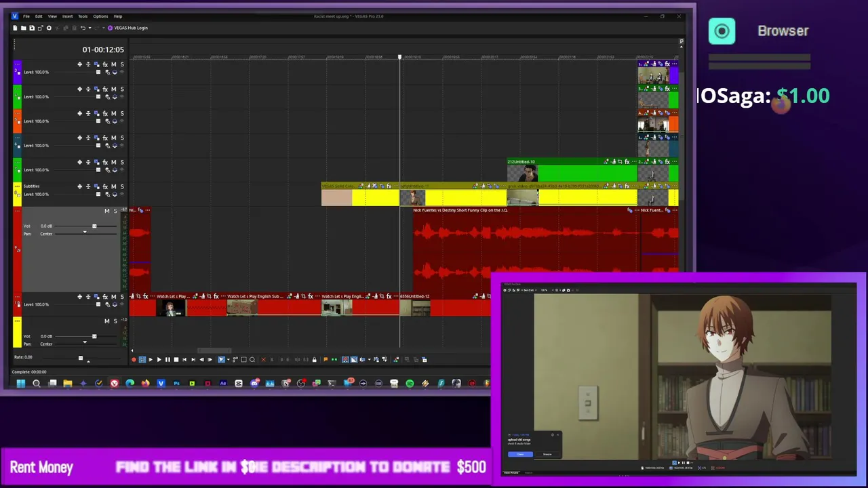Adjust the playback Rate slider
The width and height of the screenshot is (868, 488).
(80, 357)
